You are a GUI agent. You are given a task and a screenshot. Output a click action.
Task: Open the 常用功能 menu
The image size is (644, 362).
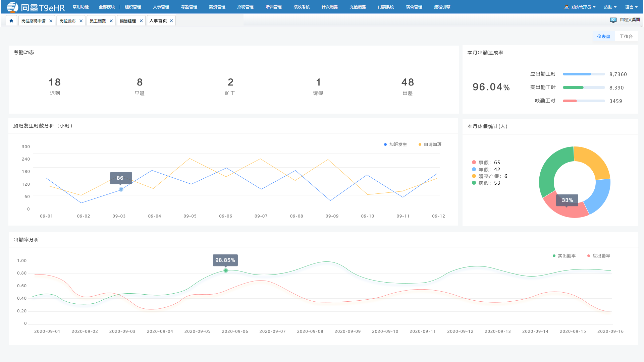[x=81, y=7]
